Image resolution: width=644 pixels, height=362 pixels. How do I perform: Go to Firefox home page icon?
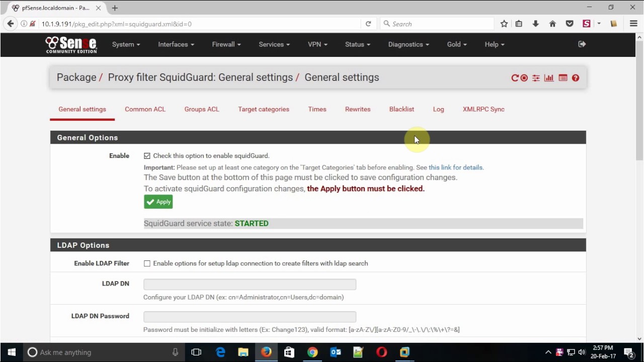point(552,24)
